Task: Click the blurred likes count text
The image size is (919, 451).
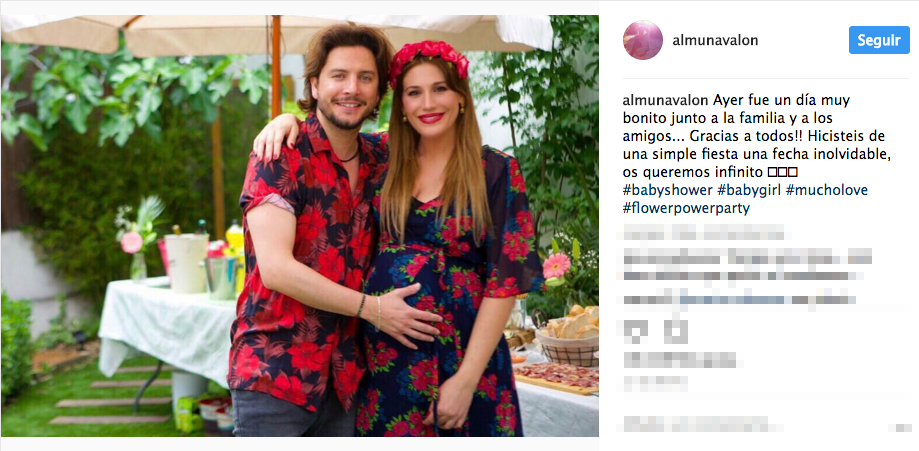Action: tap(679, 360)
